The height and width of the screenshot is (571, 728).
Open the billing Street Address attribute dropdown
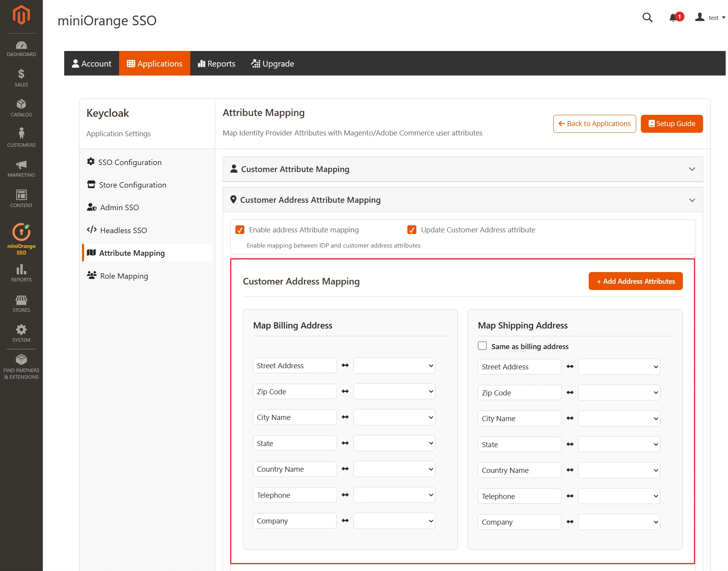pyautogui.click(x=394, y=365)
